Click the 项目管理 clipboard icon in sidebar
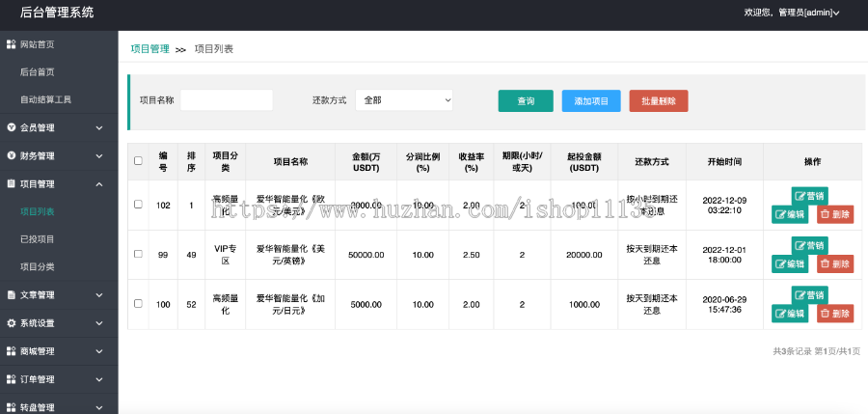Screen dimensions: 868x414 click(x=11, y=183)
